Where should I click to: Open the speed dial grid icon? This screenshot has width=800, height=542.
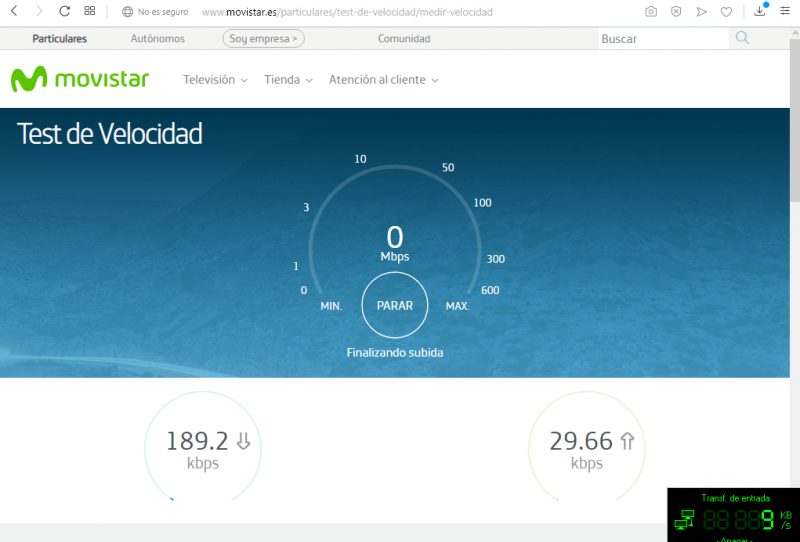point(90,11)
